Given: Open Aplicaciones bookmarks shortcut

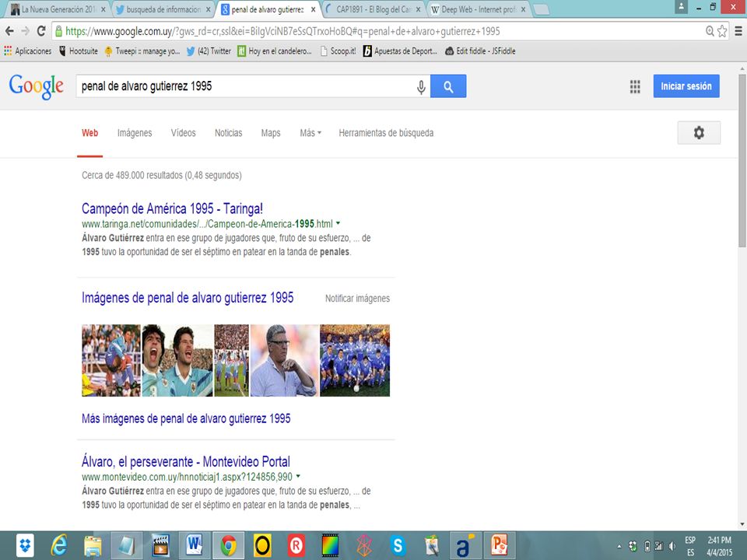Looking at the screenshot, I should 28,51.
